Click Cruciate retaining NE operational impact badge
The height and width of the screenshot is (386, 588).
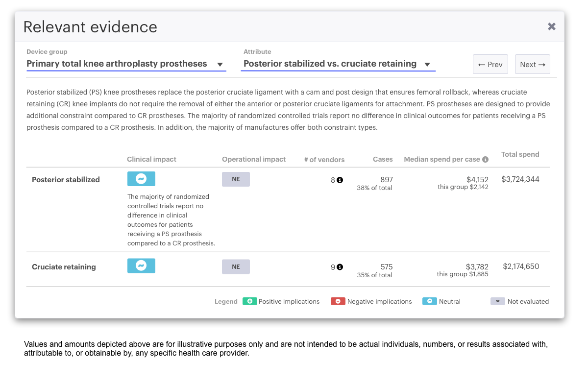pos(236,267)
